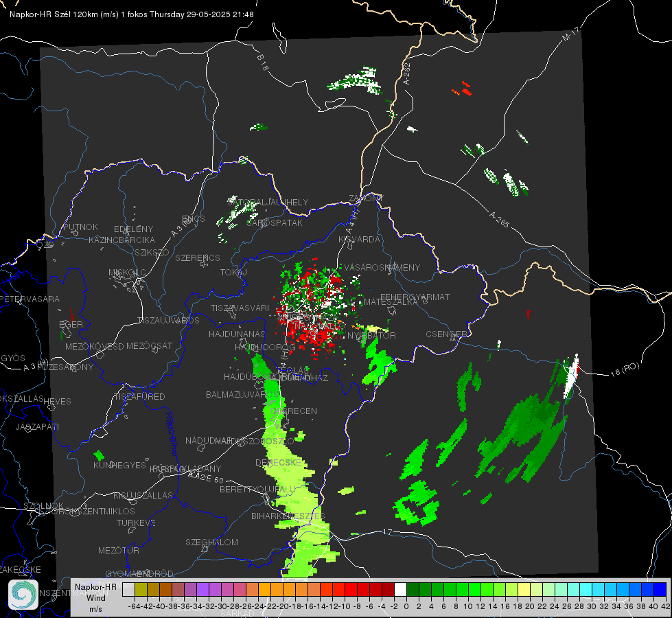Select the purple swatch above -34
672x618 pixels.
click(202, 589)
